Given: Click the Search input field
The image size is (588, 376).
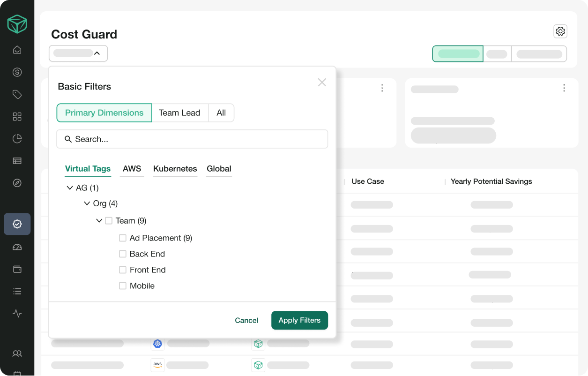Looking at the screenshot, I should pyautogui.click(x=192, y=139).
